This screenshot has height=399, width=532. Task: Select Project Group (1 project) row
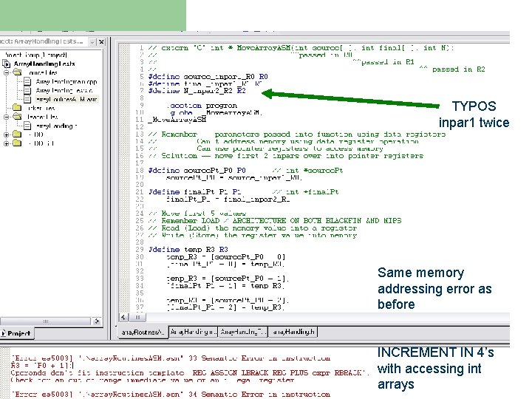click(x=36, y=55)
